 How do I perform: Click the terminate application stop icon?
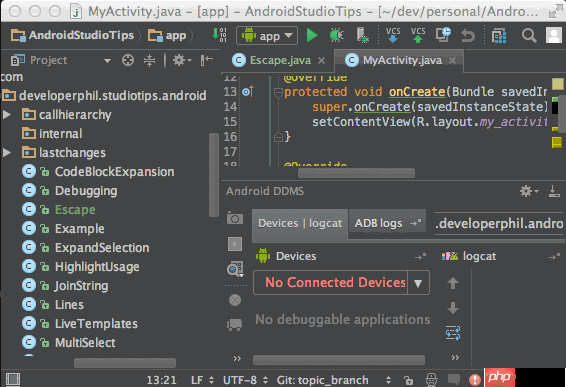coord(235,300)
